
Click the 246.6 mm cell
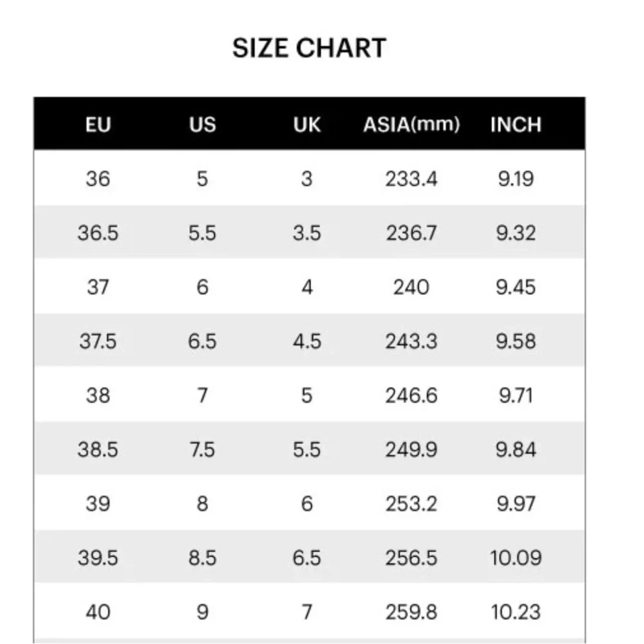[x=412, y=395]
